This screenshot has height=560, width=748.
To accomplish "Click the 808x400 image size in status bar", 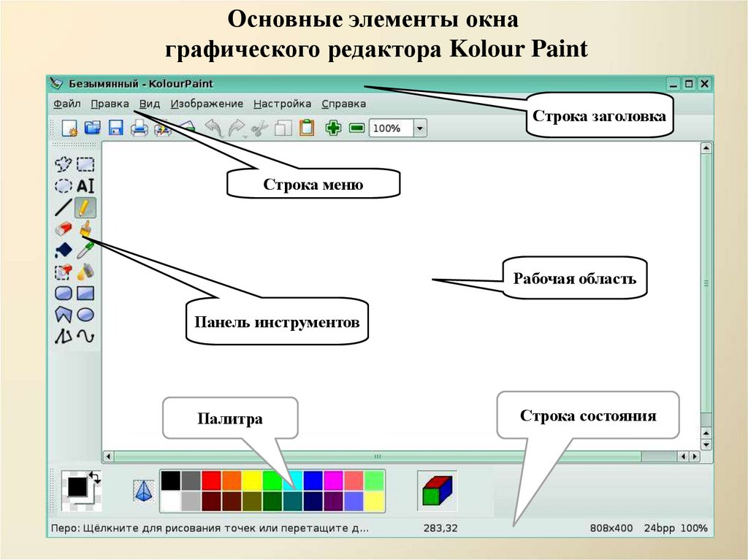I will click(x=611, y=528).
